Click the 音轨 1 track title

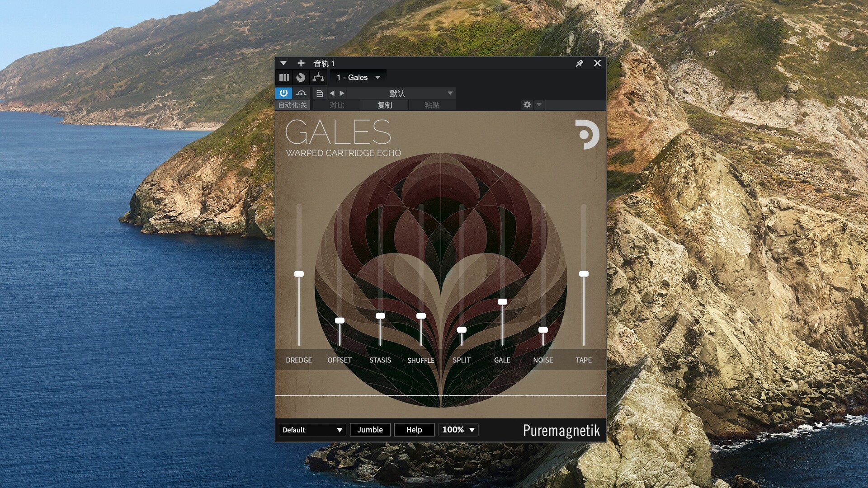(x=324, y=63)
